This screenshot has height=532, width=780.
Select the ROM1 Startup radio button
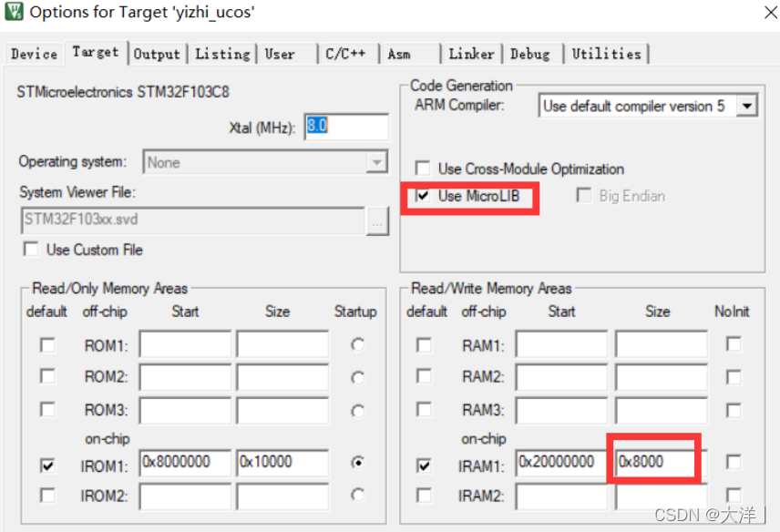pos(357,344)
